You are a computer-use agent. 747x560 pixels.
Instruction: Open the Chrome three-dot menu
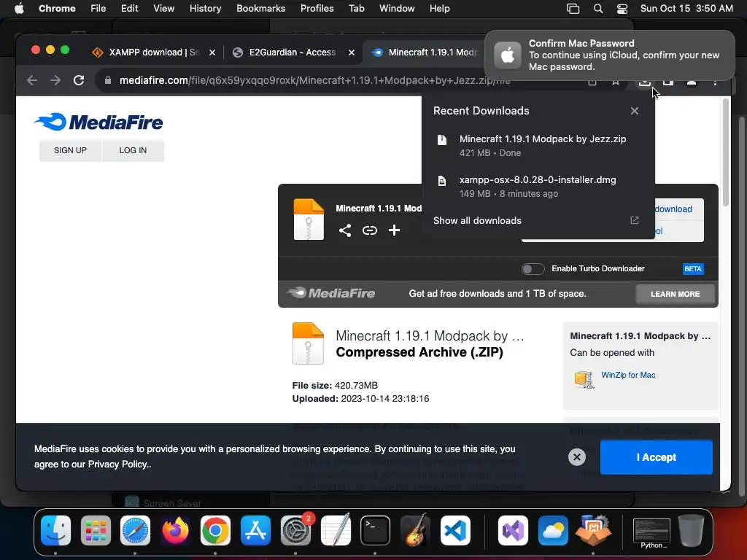(x=715, y=82)
